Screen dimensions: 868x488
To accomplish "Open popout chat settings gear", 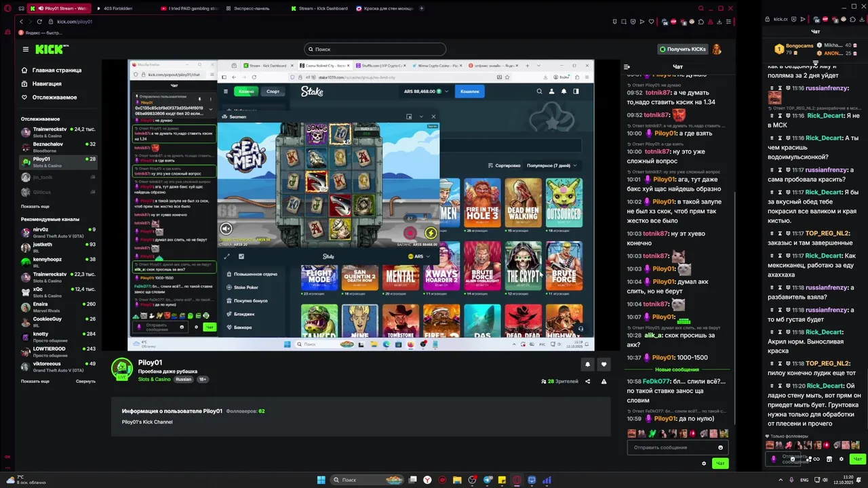I will coord(842,459).
